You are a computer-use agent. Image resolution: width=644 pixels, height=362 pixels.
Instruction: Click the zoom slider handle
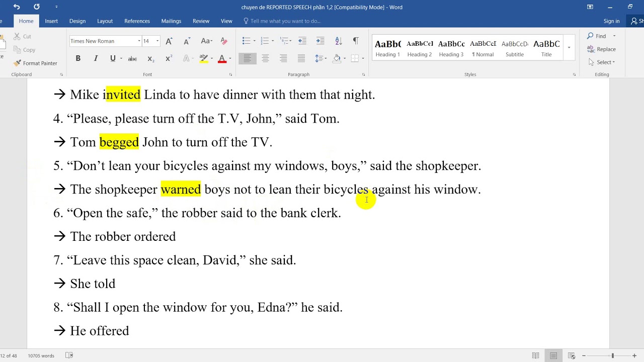click(612, 355)
